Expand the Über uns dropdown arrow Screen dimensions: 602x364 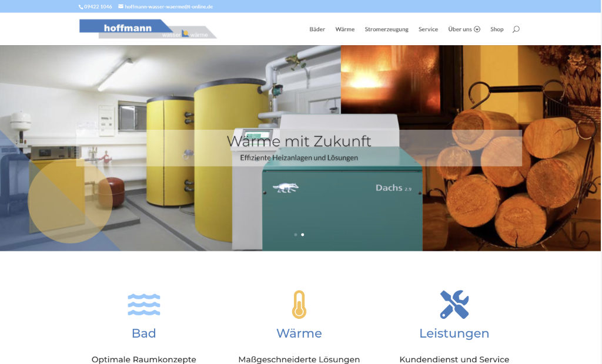point(477,29)
